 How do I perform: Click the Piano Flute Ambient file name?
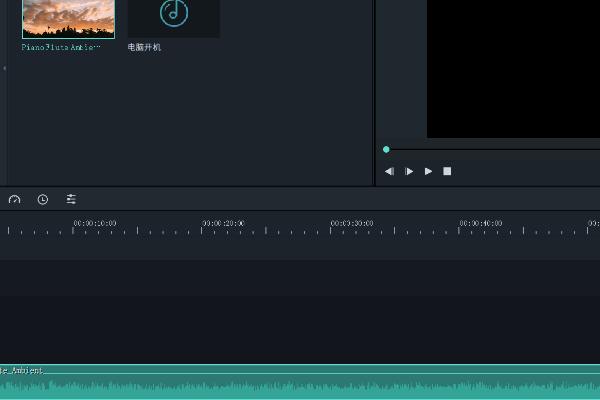(x=60, y=47)
